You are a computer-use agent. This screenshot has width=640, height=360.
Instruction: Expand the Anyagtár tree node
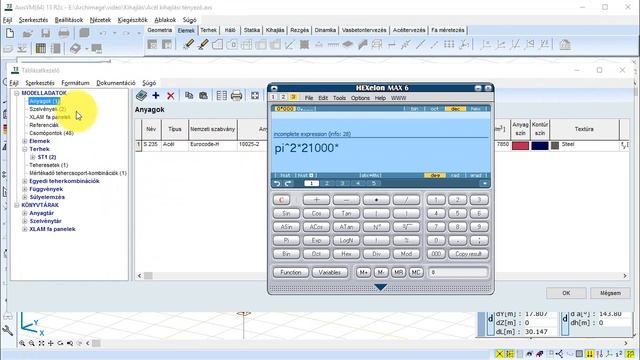(x=25, y=213)
